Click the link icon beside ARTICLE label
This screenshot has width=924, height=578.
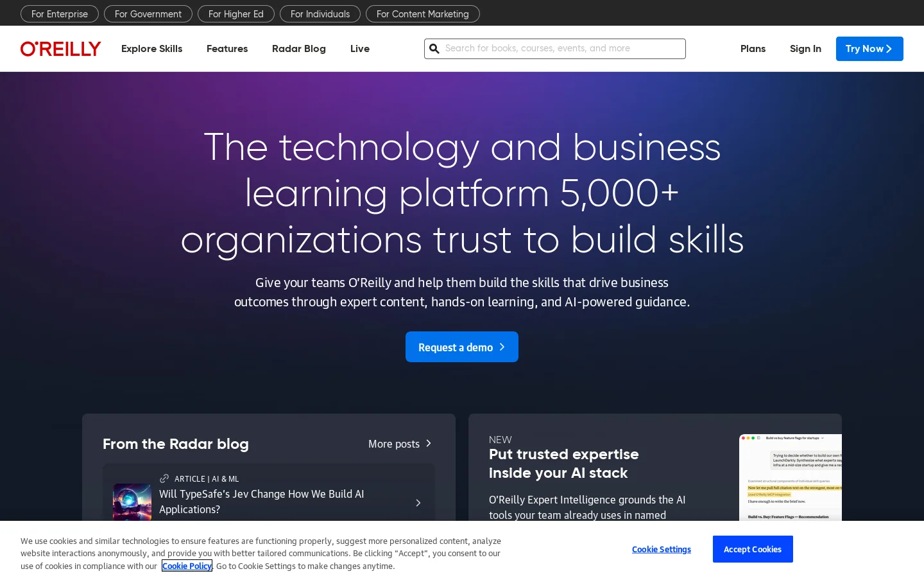[x=164, y=478]
